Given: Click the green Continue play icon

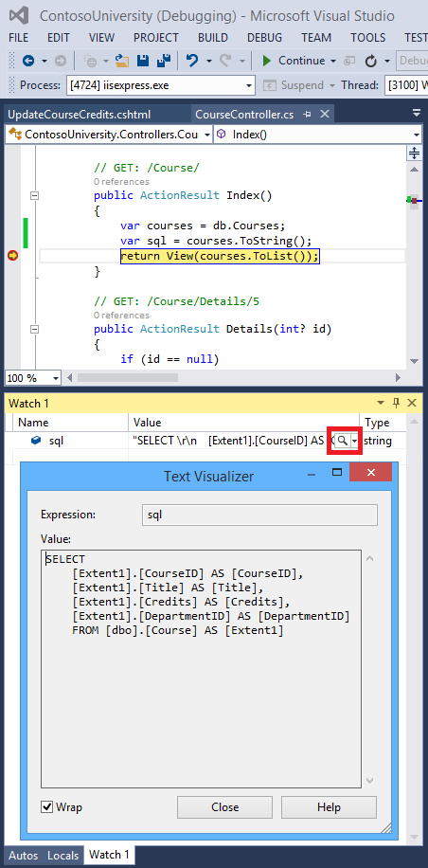Looking at the screenshot, I should pyautogui.click(x=267, y=61).
